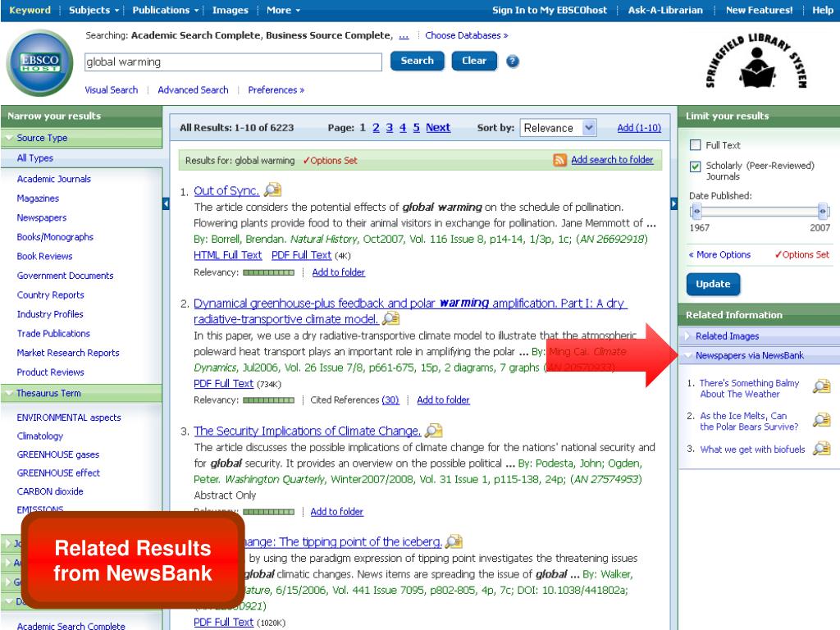Open Visual Search link
The height and width of the screenshot is (630, 840).
point(111,90)
